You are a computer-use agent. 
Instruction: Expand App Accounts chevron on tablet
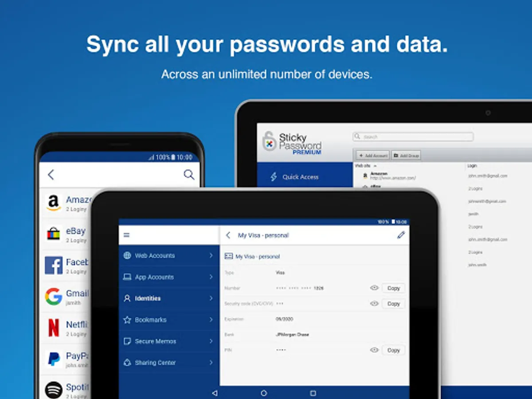tap(211, 277)
